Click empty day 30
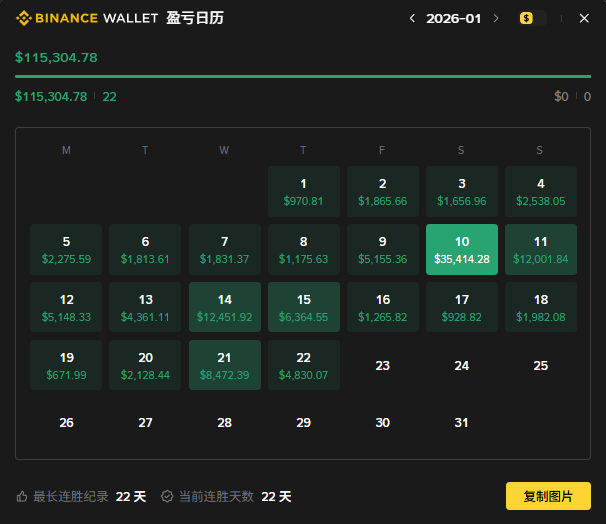 [383, 422]
